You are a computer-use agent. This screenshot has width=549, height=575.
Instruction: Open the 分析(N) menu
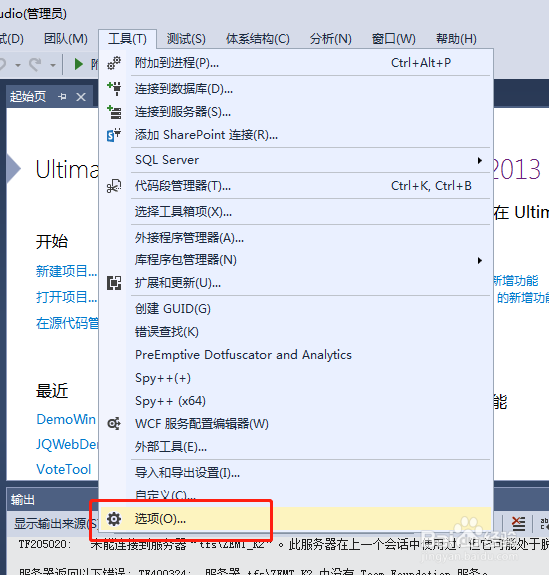(331, 39)
